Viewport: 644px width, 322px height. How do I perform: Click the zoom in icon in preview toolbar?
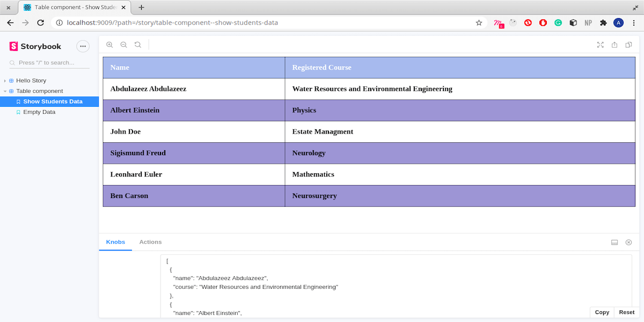click(x=109, y=45)
